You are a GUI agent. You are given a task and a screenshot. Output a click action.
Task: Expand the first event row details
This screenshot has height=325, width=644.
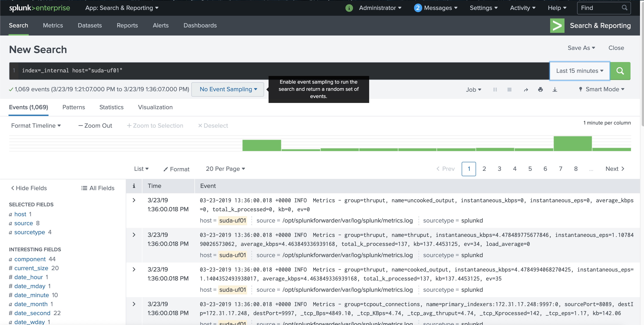[x=134, y=200]
